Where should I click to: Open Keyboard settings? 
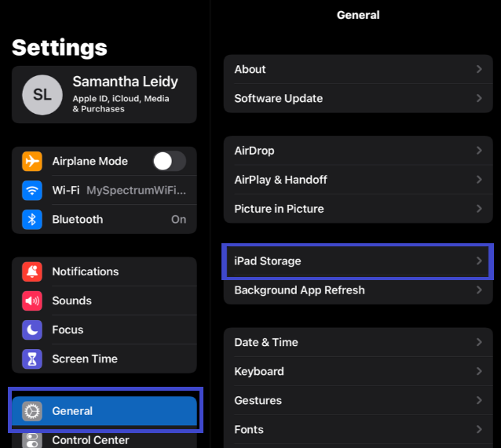click(358, 371)
